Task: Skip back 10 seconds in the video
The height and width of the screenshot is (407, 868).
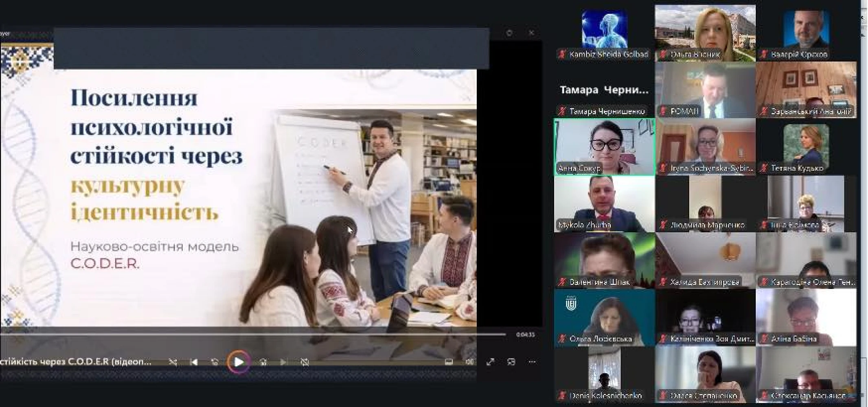Action: coord(215,362)
